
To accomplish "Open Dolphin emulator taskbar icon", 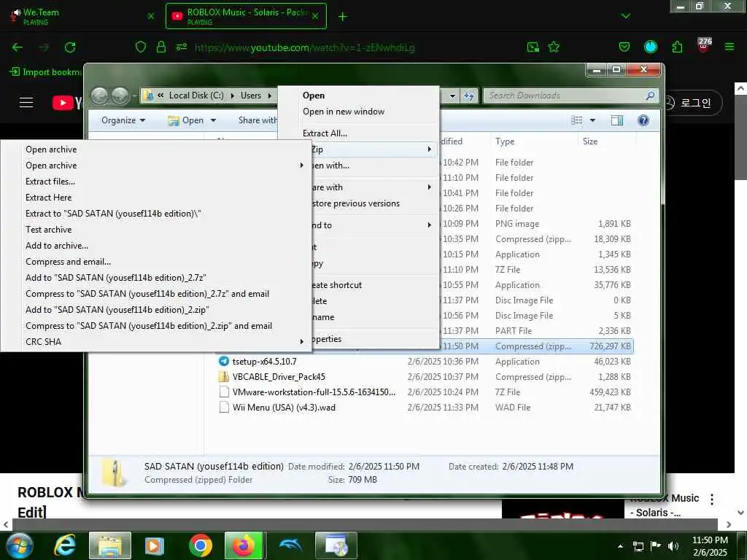I will (290, 545).
